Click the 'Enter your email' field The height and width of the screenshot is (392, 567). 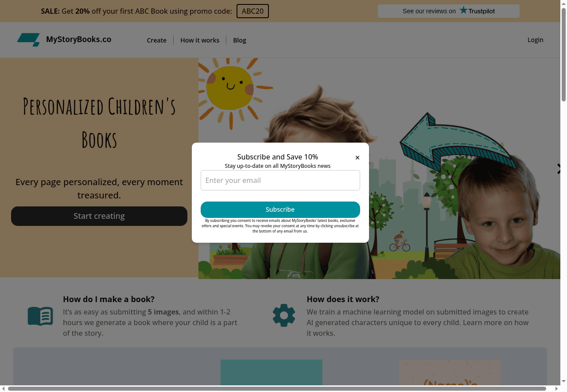280,180
